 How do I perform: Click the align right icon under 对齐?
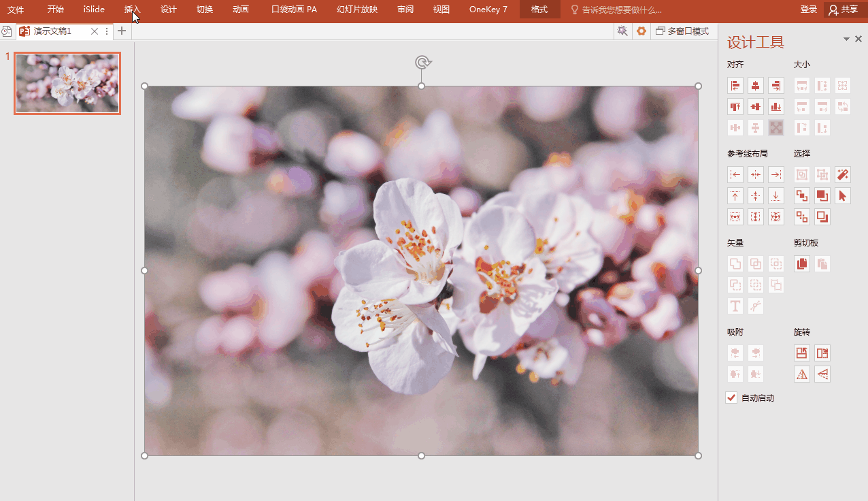coord(776,86)
